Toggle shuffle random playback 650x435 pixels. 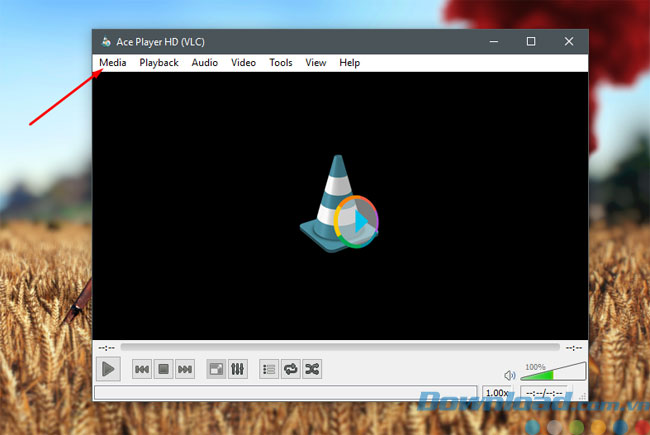pyautogui.click(x=312, y=369)
